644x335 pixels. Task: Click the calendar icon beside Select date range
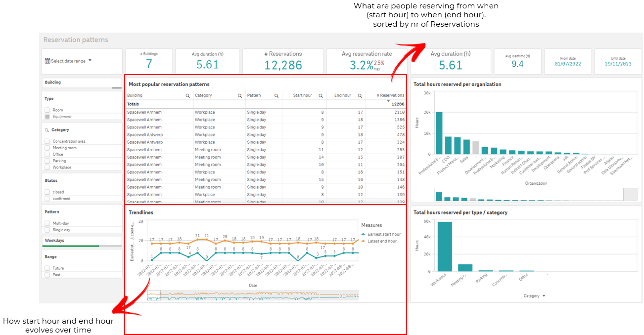point(47,61)
